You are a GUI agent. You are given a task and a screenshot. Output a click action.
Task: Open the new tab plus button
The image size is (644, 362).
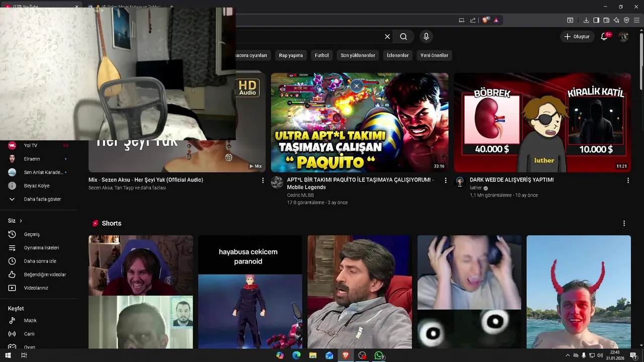[x=172, y=7]
